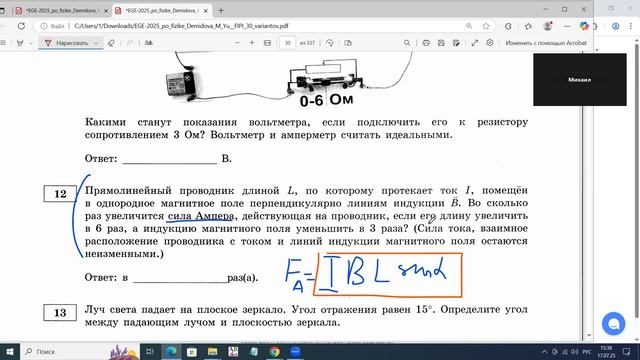Click the Save as icon
The image size is (640, 360).
pyautogui.click(x=456, y=43)
